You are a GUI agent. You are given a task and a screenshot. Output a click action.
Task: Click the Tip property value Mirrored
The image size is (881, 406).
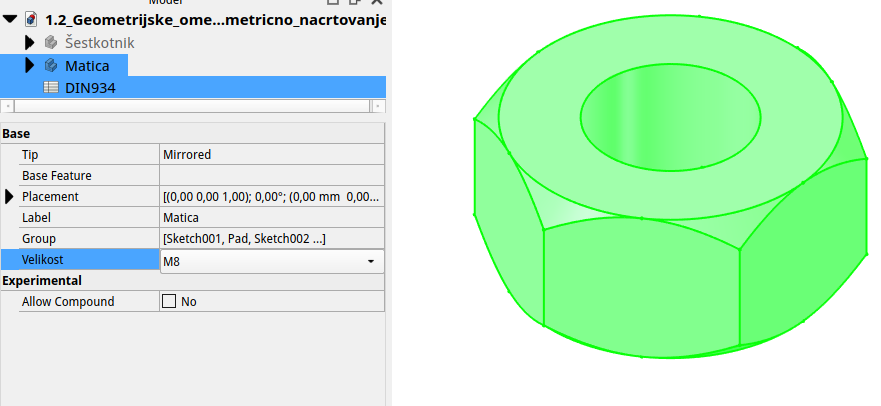point(270,154)
